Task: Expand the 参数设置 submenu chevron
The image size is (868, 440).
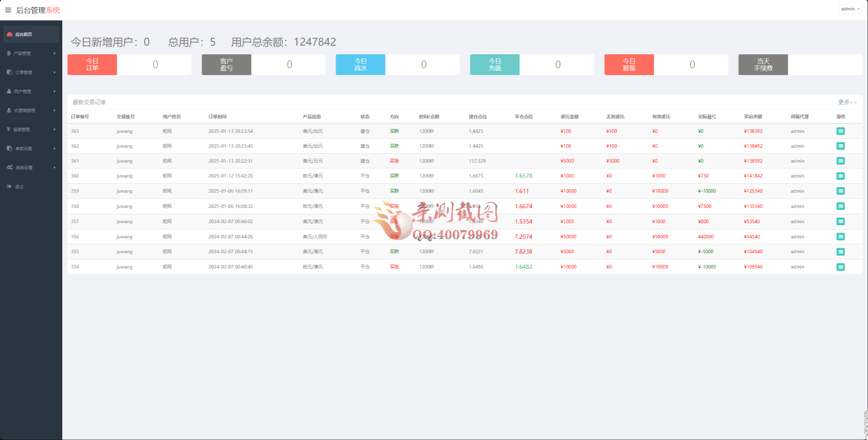Action: [55, 148]
